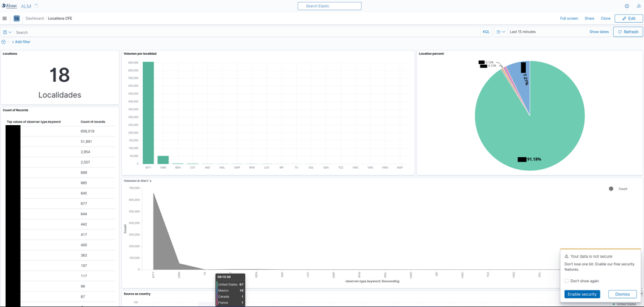The width and height of the screenshot is (644, 307).
Task: Click the 656,019 record count cell
Action: [x=87, y=131]
